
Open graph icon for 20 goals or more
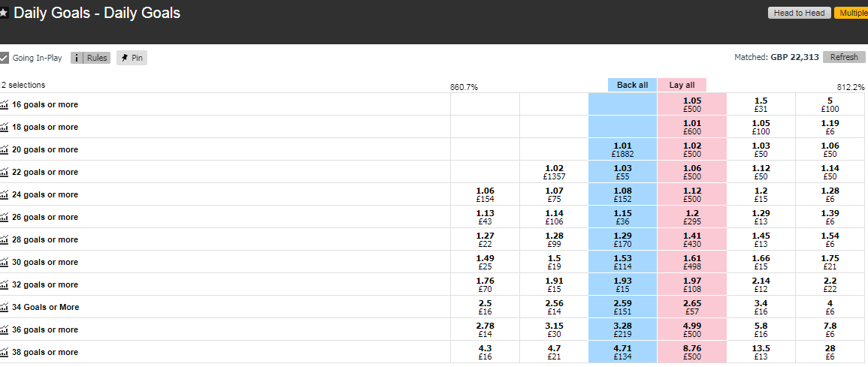(5, 150)
